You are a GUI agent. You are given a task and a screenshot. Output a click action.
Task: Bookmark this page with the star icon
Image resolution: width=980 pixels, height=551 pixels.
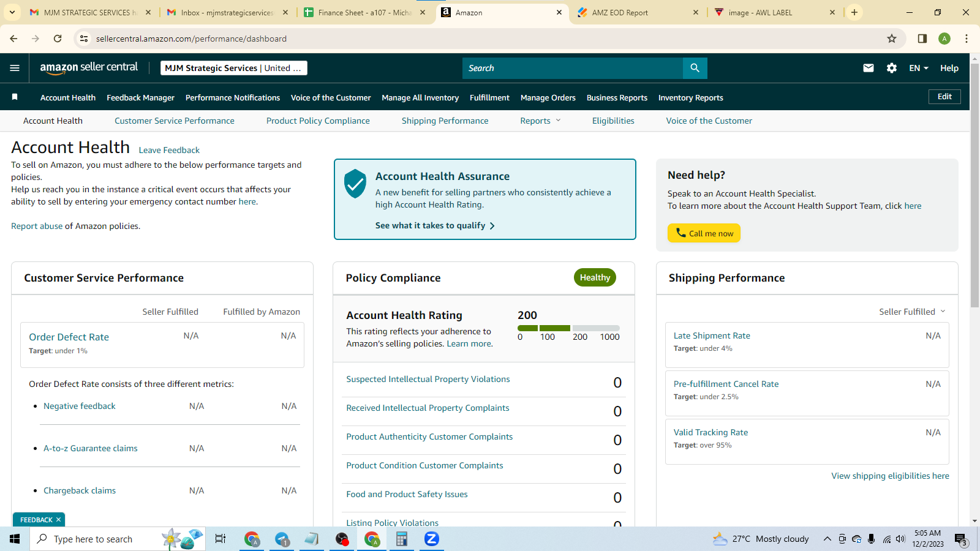click(x=892, y=39)
